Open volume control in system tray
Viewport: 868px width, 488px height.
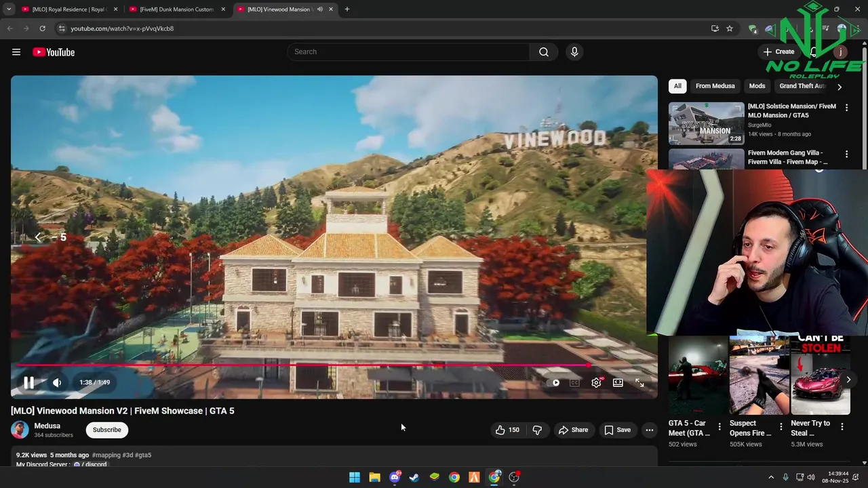pyautogui.click(x=811, y=477)
